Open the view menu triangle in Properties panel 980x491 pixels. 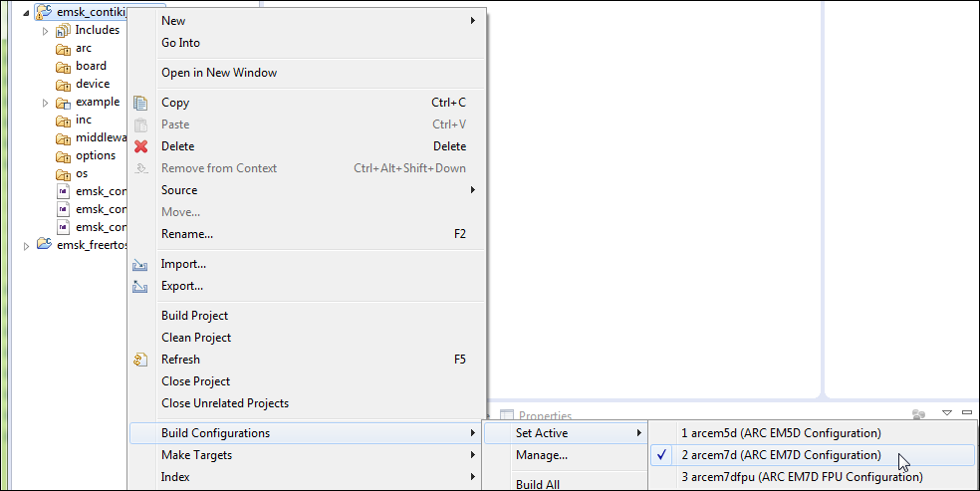947,413
